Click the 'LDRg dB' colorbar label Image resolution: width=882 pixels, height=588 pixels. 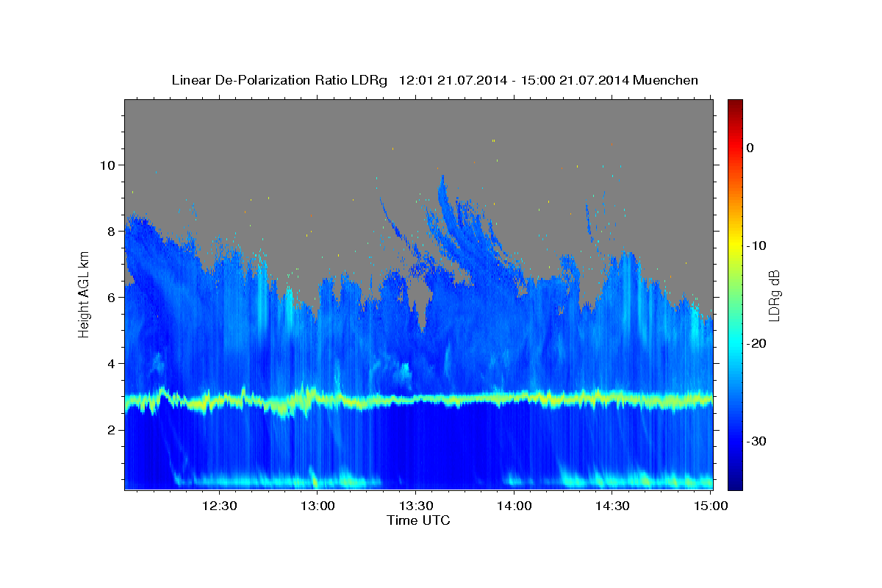coord(773,296)
